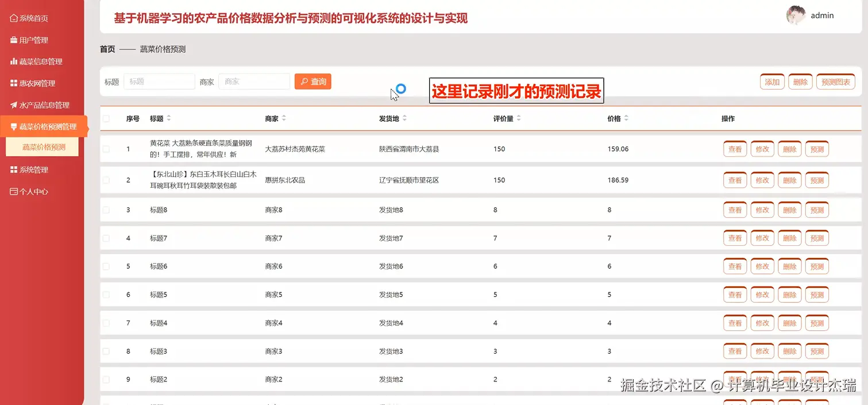Select the 水产品信息管理 paper-plane icon
This screenshot has width=868, height=405.
click(13, 105)
